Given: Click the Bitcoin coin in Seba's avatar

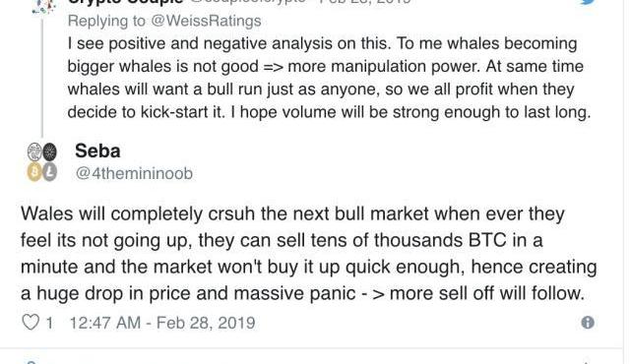Looking at the screenshot, I should [34, 172].
